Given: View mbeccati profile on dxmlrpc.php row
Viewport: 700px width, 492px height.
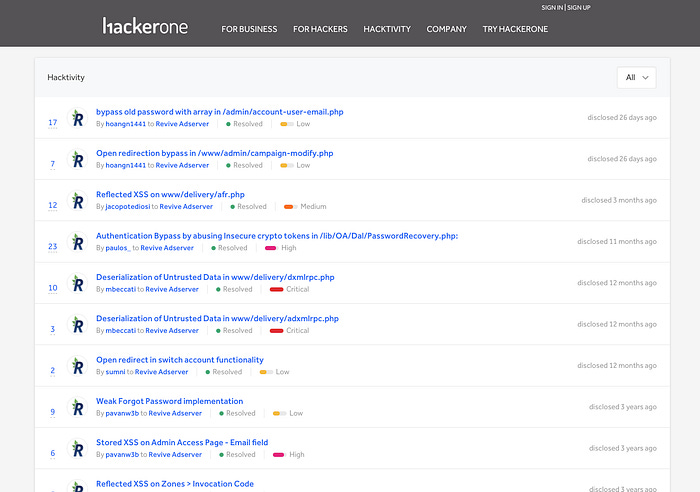Looking at the screenshot, I should pos(121,289).
